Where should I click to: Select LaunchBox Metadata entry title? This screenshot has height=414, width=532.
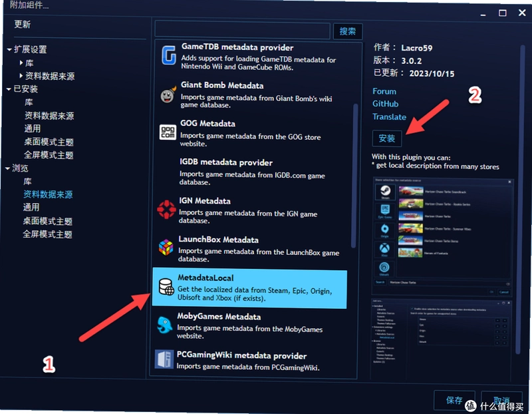coord(218,240)
